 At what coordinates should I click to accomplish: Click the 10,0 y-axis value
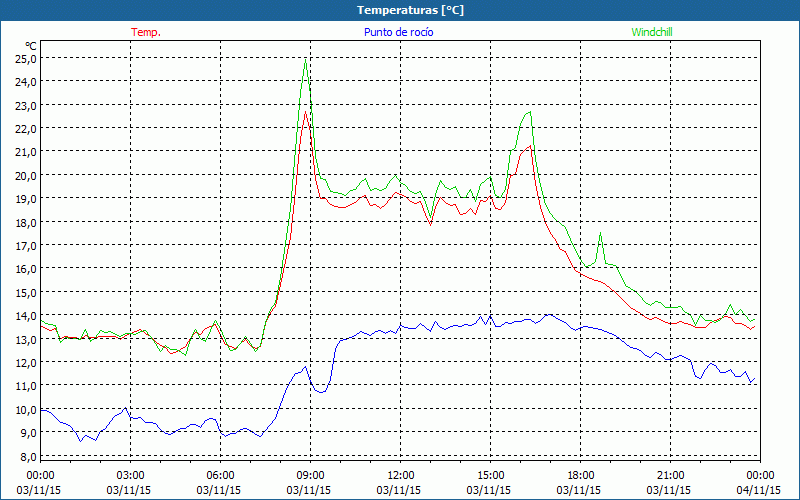click(26, 410)
